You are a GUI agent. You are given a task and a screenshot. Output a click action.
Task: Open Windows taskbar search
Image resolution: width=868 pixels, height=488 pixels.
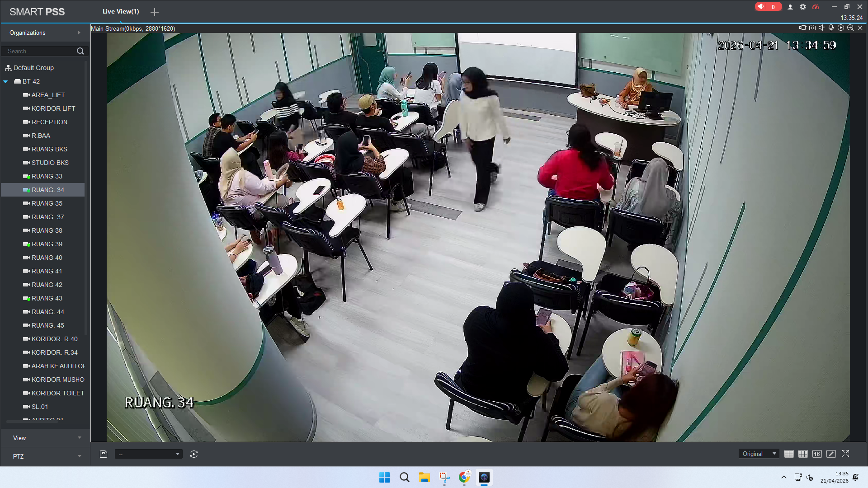405,477
